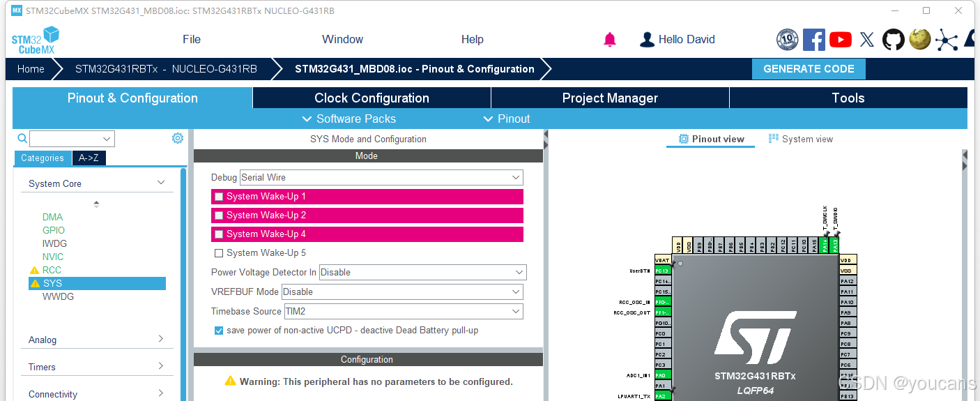Select GPIO in System Core list
Screen dimensions: 980x401
pyautogui.click(x=54, y=230)
